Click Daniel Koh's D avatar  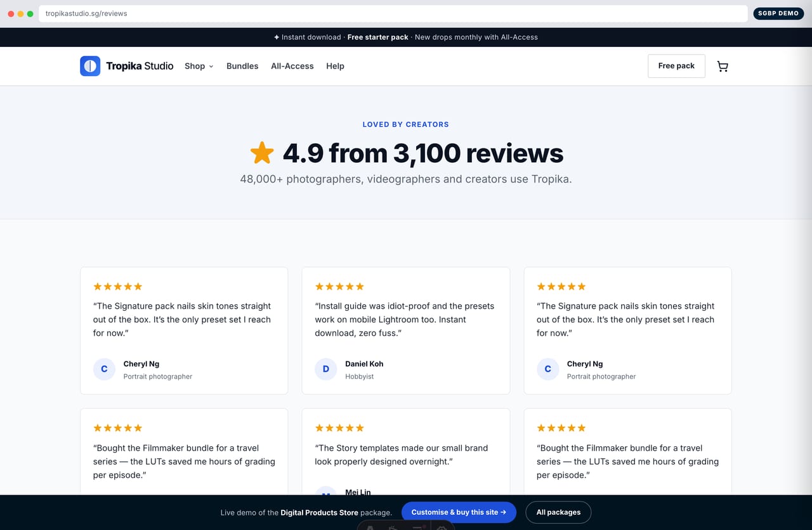[326, 369]
